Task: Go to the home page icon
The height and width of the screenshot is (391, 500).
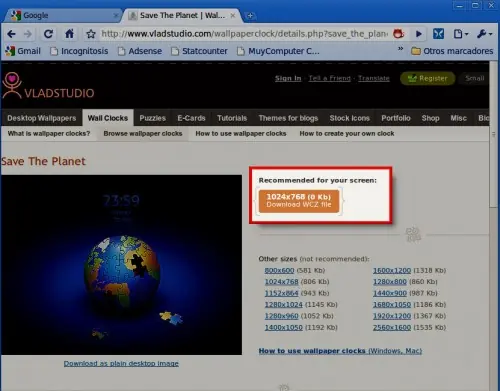Action: [69, 34]
